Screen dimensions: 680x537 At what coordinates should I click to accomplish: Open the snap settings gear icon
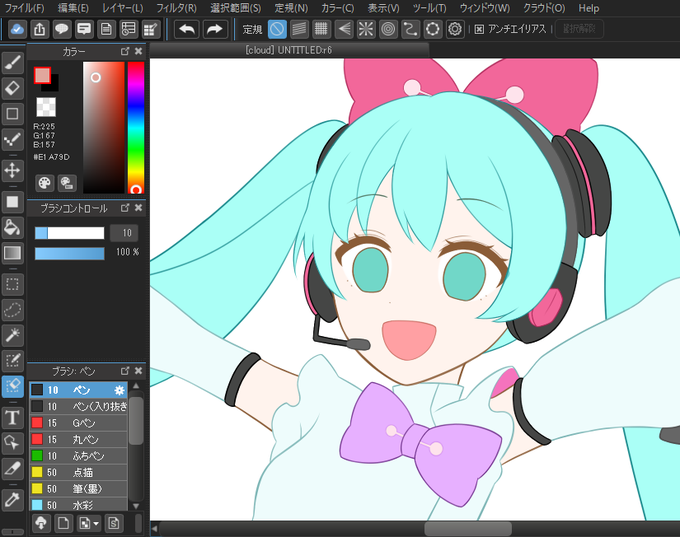[x=454, y=29]
